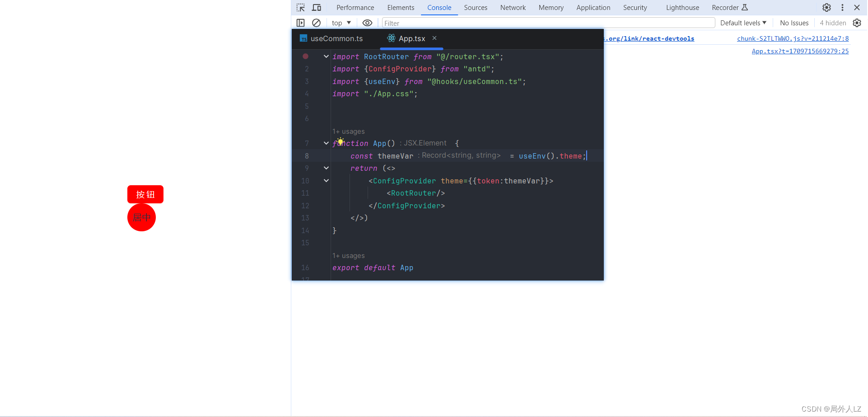Activate the inspect element picker icon
Viewport: 868px width, 417px height.
pos(301,8)
